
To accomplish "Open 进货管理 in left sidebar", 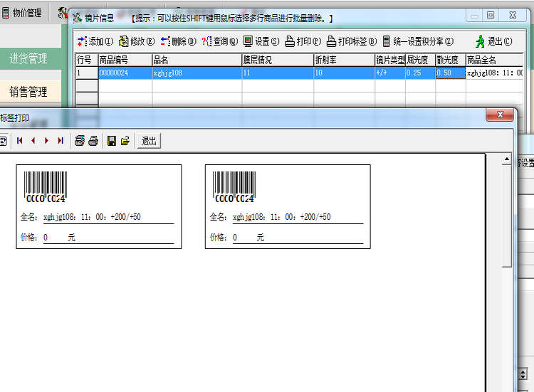I will tap(28, 58).
